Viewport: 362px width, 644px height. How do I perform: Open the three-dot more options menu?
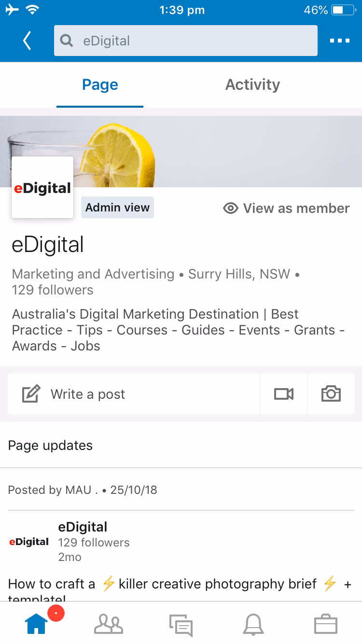339,41
